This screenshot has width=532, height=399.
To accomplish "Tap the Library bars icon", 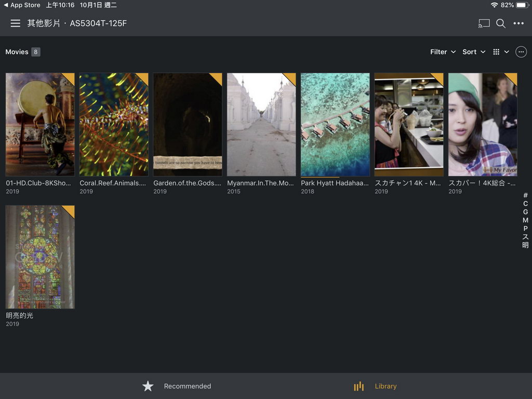I will (x=358, y=386).
